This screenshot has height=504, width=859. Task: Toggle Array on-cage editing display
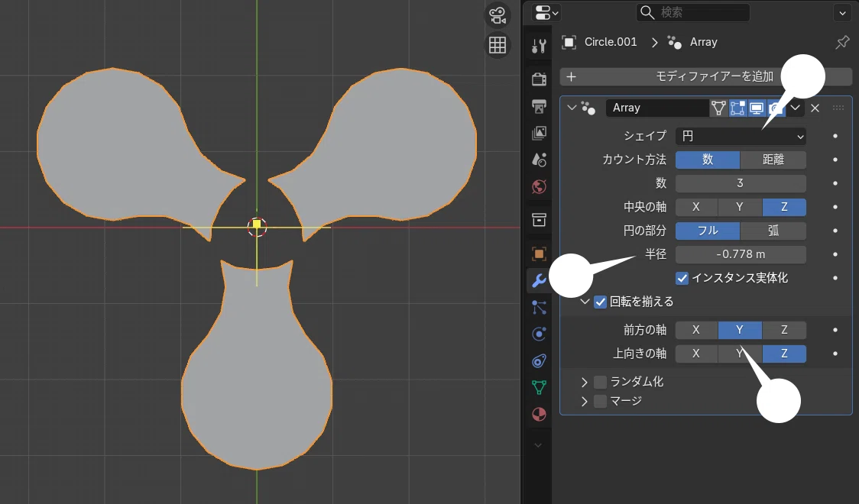pyautogui.click(x=718, y=108)
